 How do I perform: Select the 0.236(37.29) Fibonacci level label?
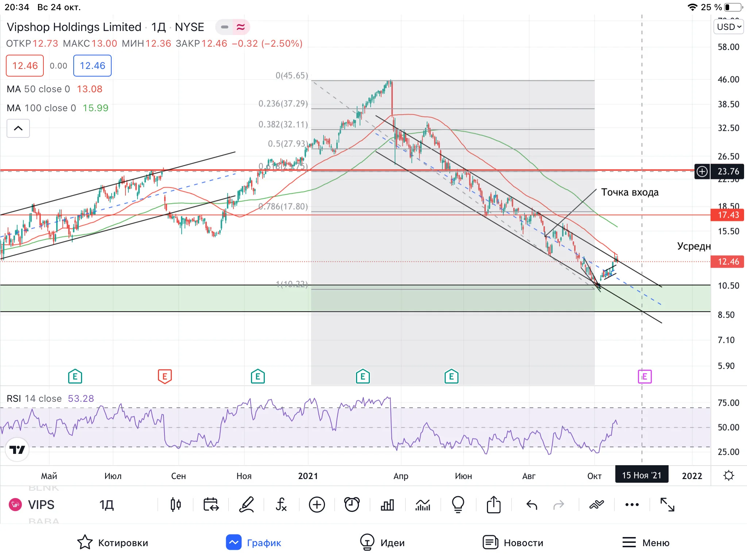tap(283, 104)
